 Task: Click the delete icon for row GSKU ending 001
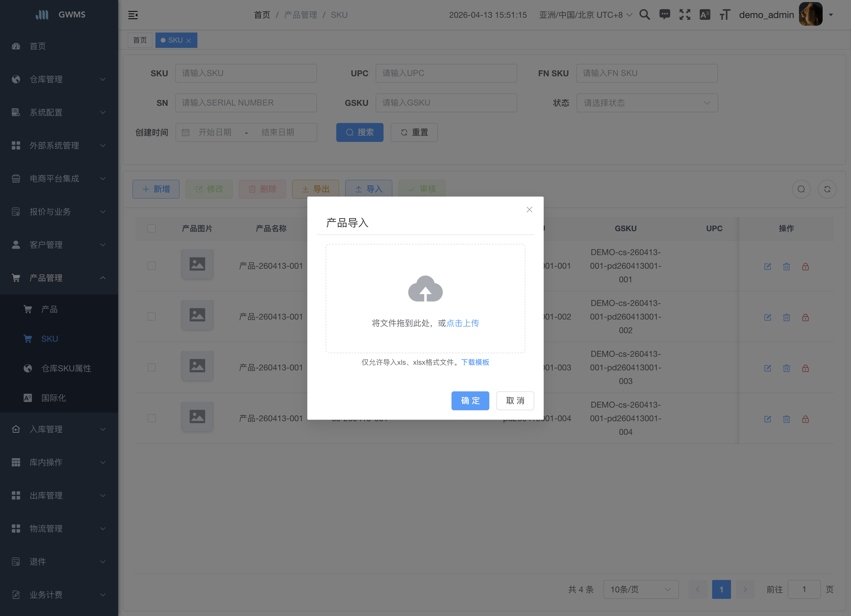[786, 267]
